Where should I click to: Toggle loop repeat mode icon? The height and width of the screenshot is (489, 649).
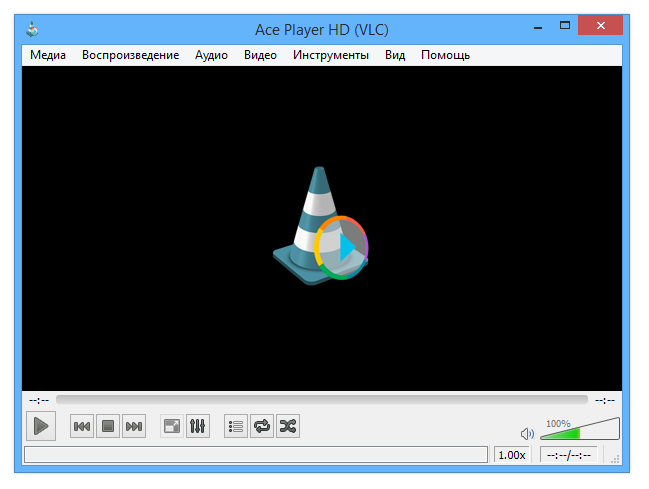click(262, 426)
